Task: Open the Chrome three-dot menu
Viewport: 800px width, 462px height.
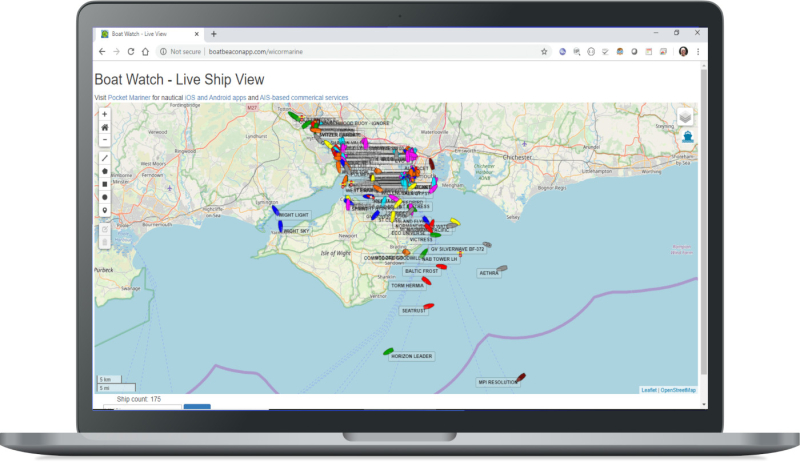Action: pyautogui.click(x=698, y=51)
